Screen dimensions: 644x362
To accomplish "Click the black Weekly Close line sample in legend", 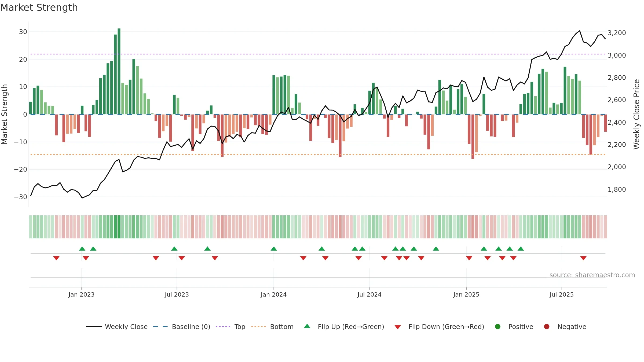I will coord(94,327).
